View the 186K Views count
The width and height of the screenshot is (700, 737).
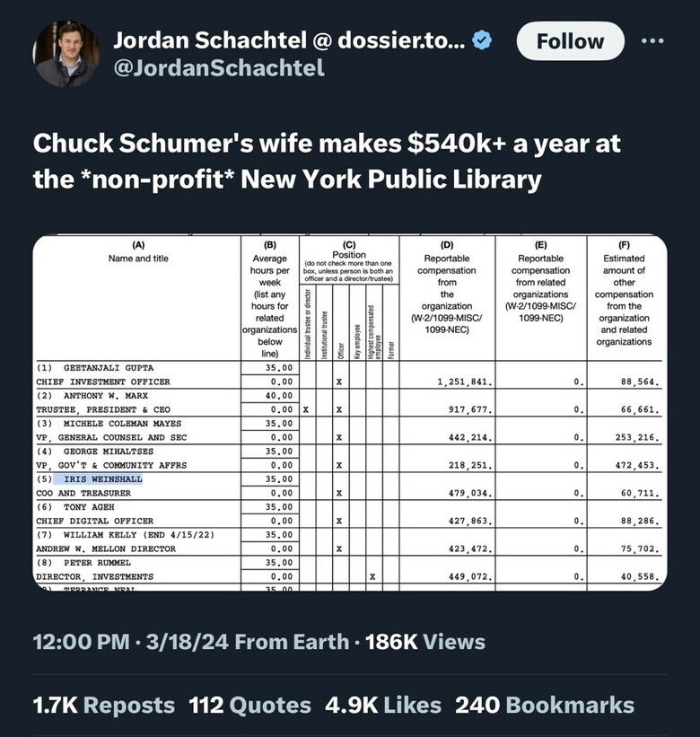coord(426,642)
